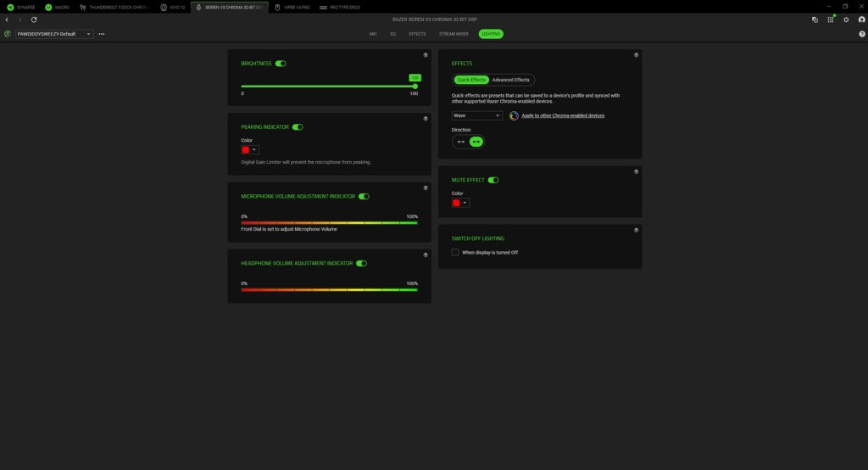Switch to Thunderbolt 5 Dock Chroma tab

pyautogui.click(x=115, y=7)
